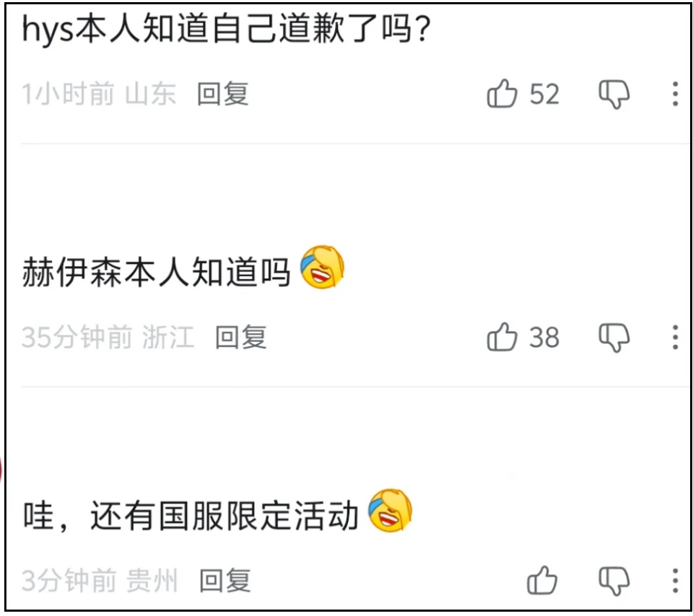Screen dimensions: 693x616
Task: Click the 35分钟前 浙江 timestamp
Action: [x=108, y=337]
